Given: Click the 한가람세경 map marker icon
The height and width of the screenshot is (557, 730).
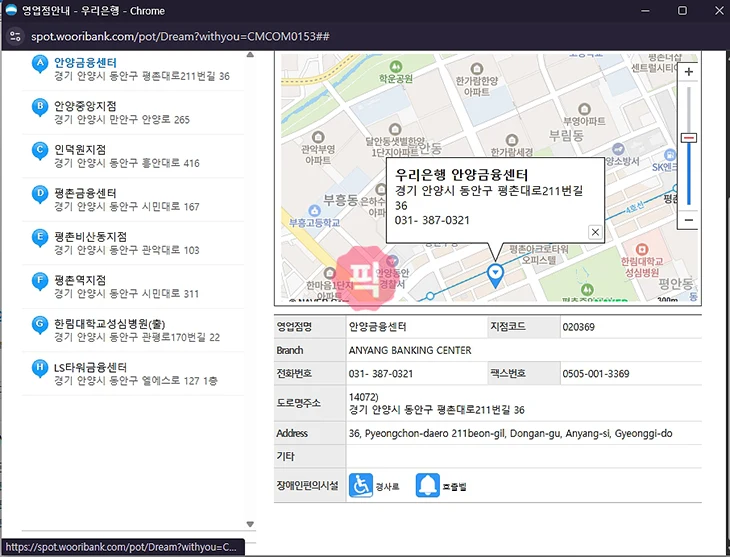Looking at the screenshot, I should coord(512,139).
